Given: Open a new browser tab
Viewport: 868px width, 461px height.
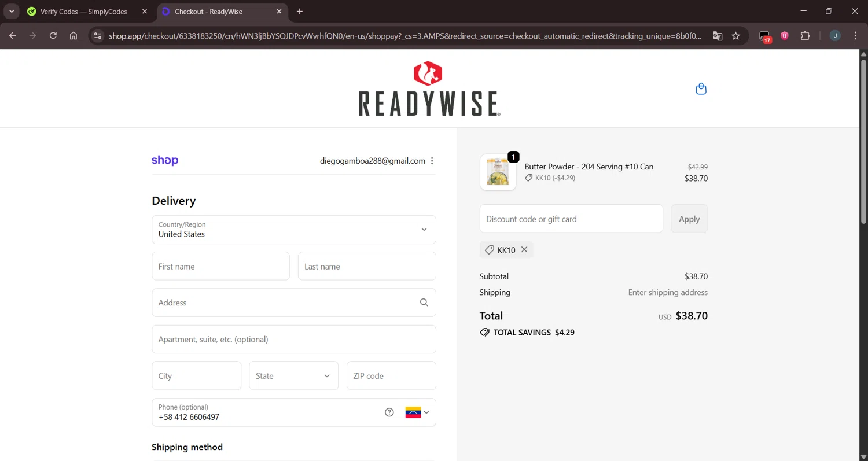Looking at the screenshot, I should coord(299,12).
